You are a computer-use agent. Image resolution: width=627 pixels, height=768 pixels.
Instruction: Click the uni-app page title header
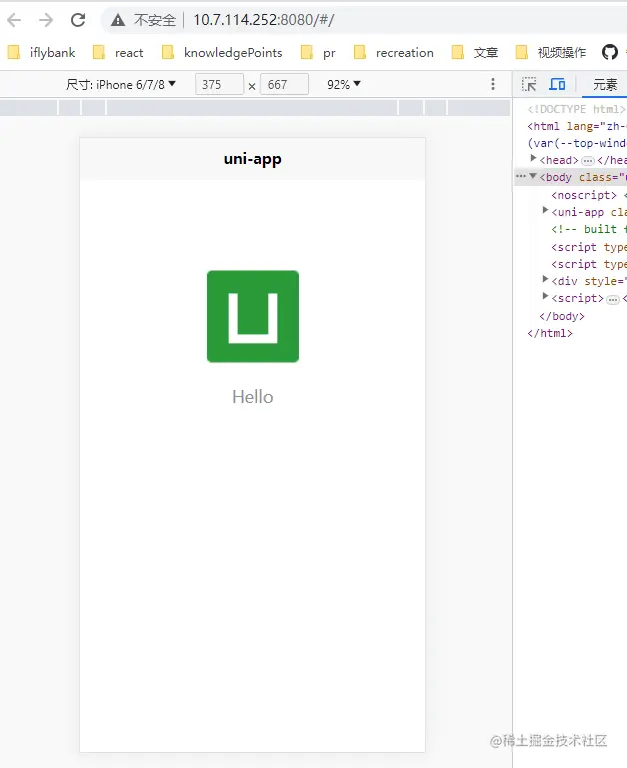(253, 159)
